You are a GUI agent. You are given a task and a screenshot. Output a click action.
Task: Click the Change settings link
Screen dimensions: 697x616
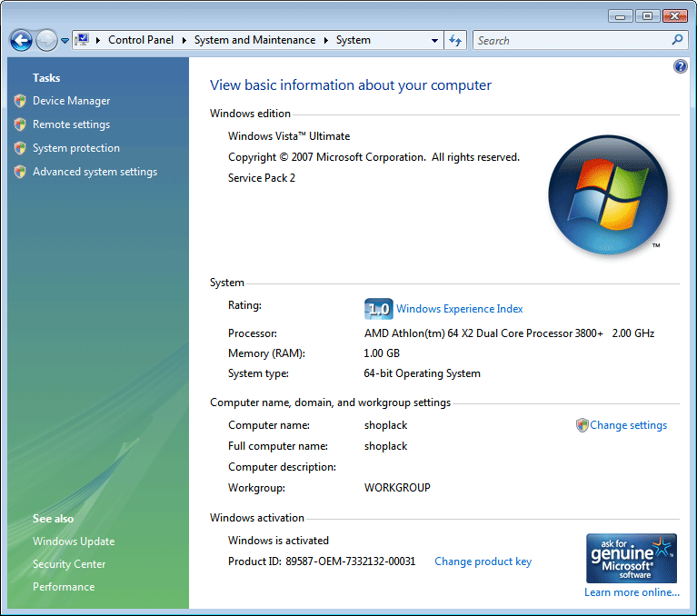(628, 425)
